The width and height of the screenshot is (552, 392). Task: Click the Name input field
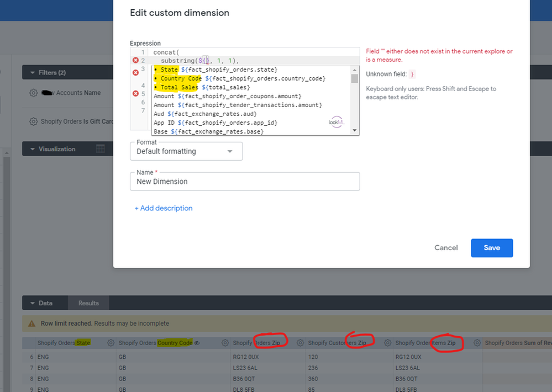coord(245,182)
